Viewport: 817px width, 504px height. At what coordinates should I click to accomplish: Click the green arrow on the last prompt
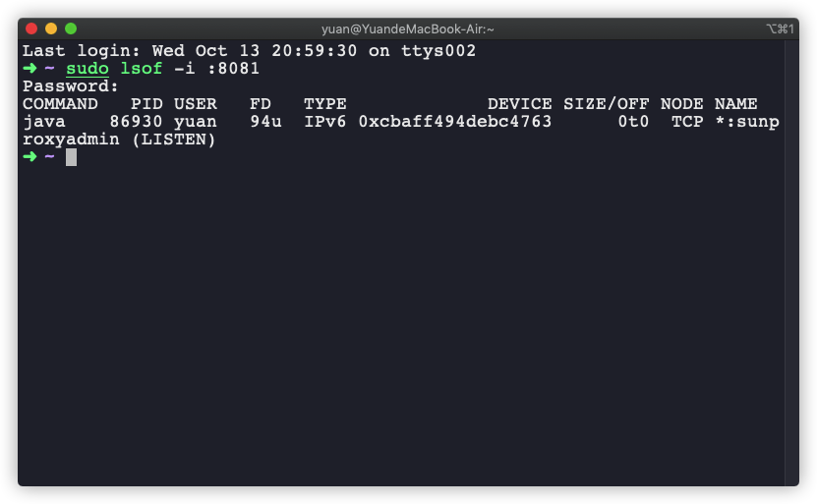point(29,157)
